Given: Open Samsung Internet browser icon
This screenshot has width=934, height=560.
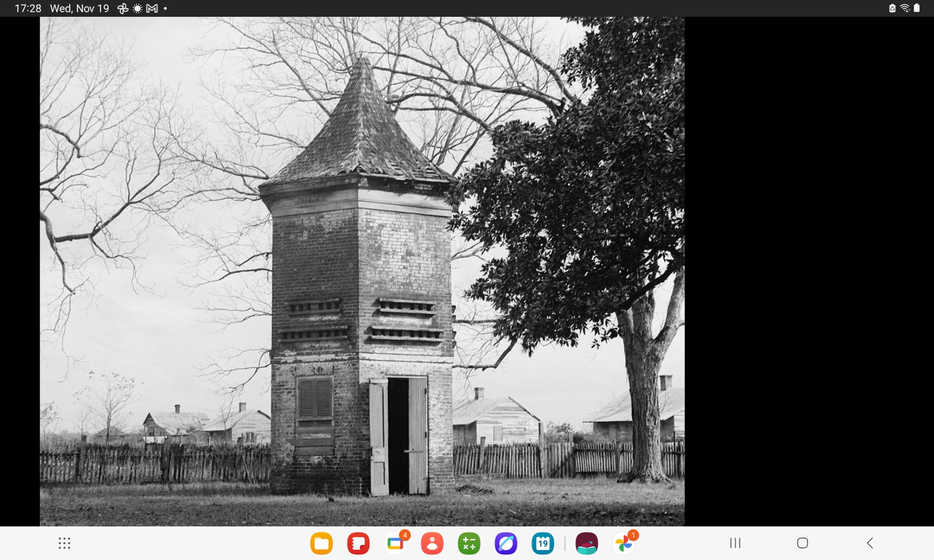Looking at the screenshot, I should [506, 543].
